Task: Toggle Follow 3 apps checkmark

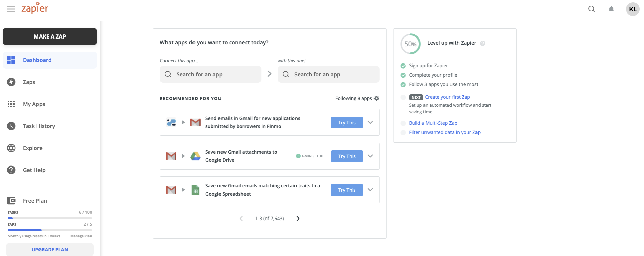Action: tap(403, 85)
